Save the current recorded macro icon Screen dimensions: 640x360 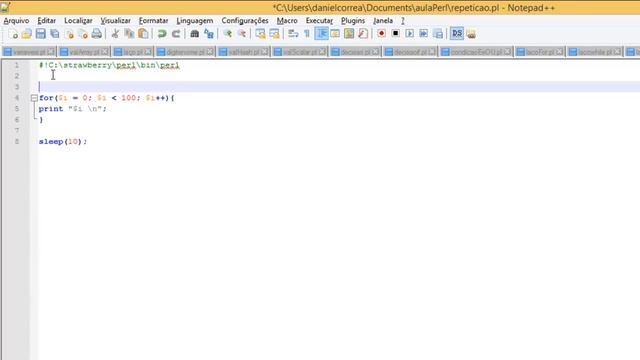(x=438, y=34)
